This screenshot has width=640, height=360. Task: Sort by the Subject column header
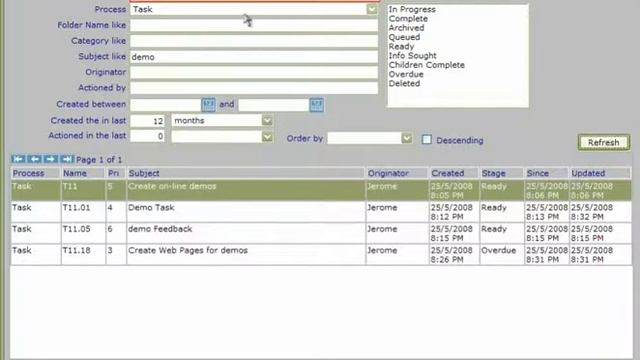(x=246, y=173)
